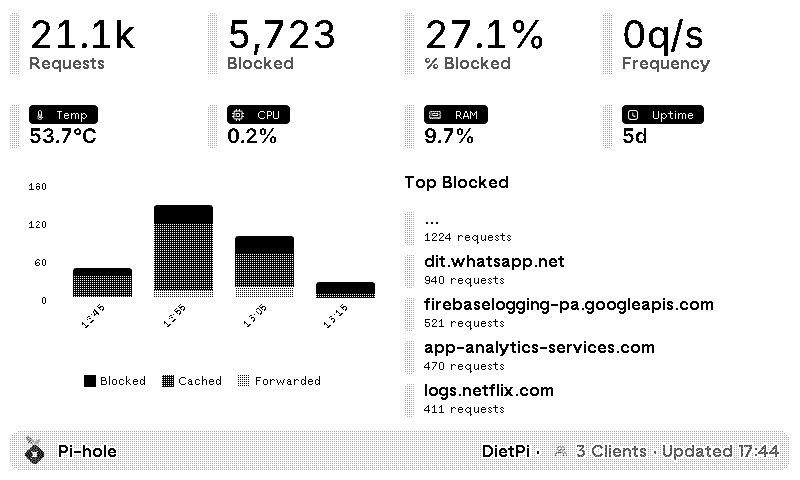This screenshot has height=480, width=800.
Task: Click the Blocked legend swatch
Action: pos(90,381)
